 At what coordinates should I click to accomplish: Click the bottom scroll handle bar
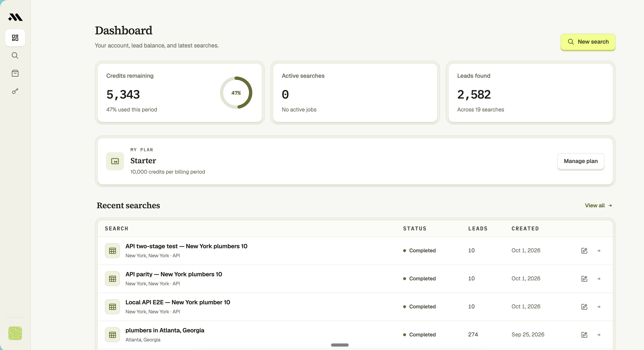coord(339,345)
